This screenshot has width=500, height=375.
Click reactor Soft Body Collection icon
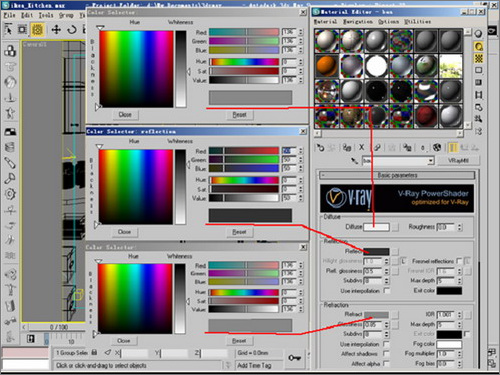point(10,82)
